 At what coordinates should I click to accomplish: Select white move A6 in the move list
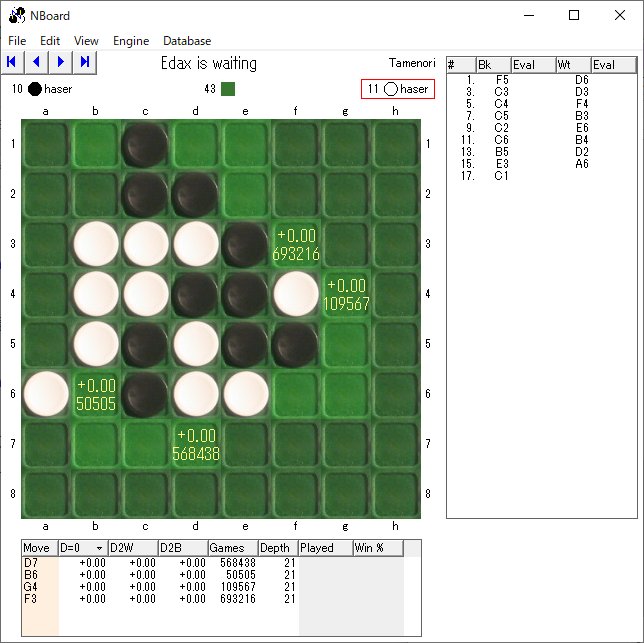point(582,164)
